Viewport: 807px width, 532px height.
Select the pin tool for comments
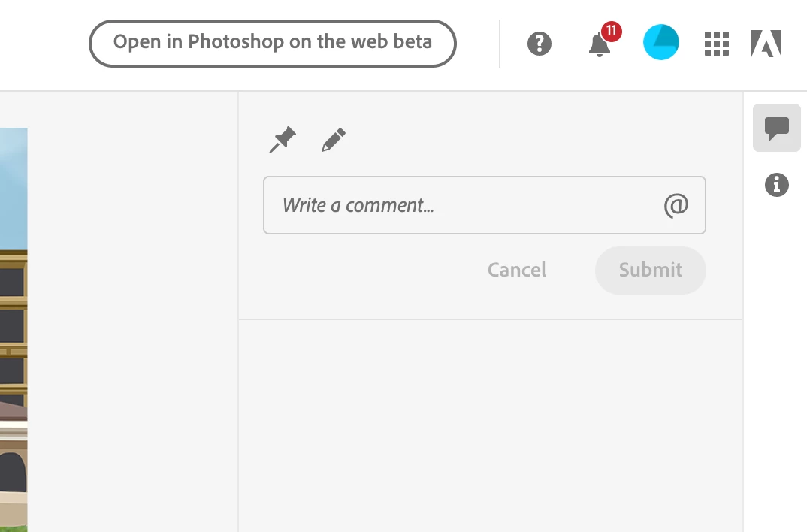pyautogui.click(x=283, y=140)
